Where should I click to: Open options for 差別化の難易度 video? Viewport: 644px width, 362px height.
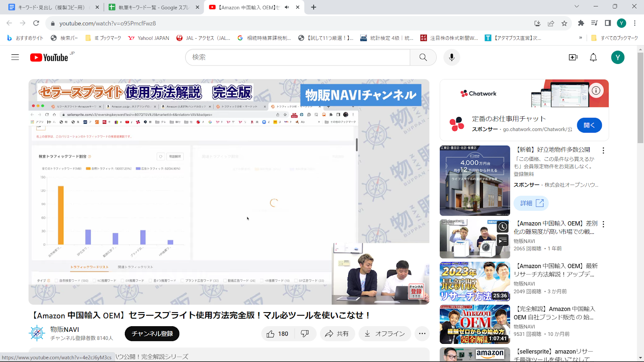pos(603,224)
